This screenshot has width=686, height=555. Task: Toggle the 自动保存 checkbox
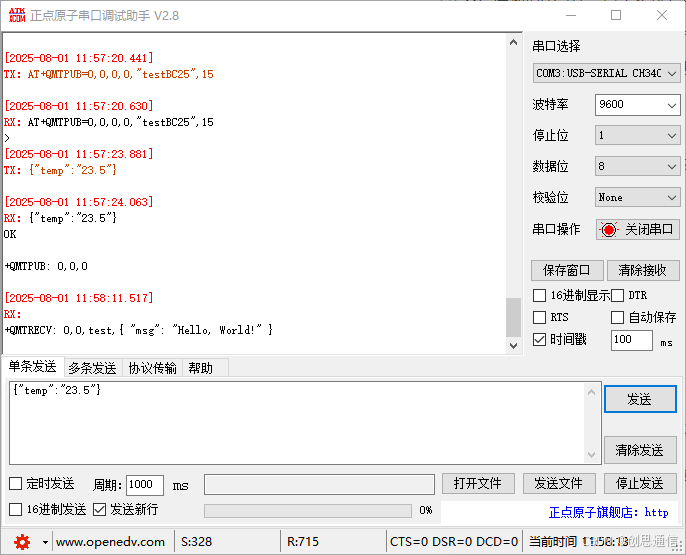617,317
